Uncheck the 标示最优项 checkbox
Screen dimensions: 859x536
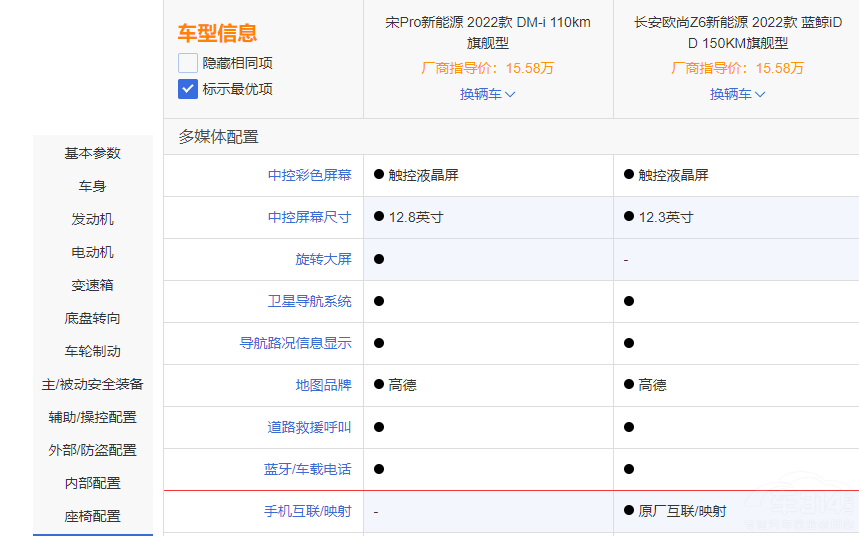pos(188,89)
